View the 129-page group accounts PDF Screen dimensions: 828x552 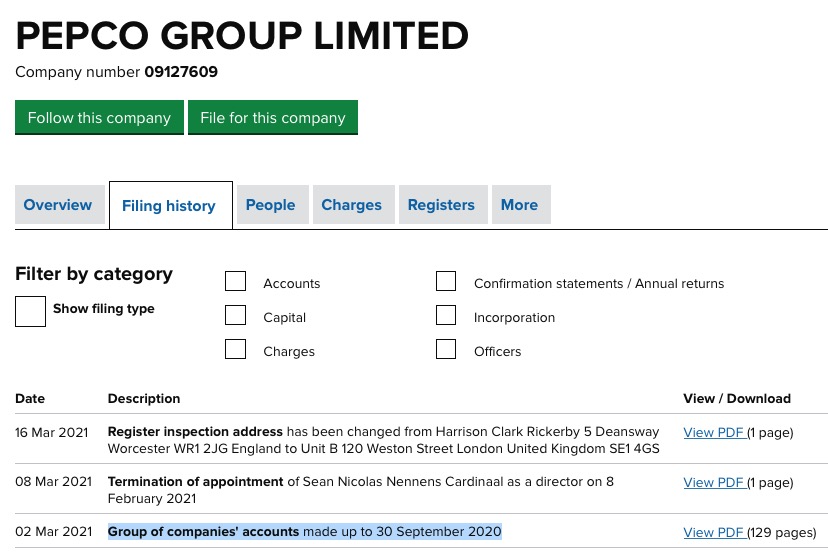[713, 532]
